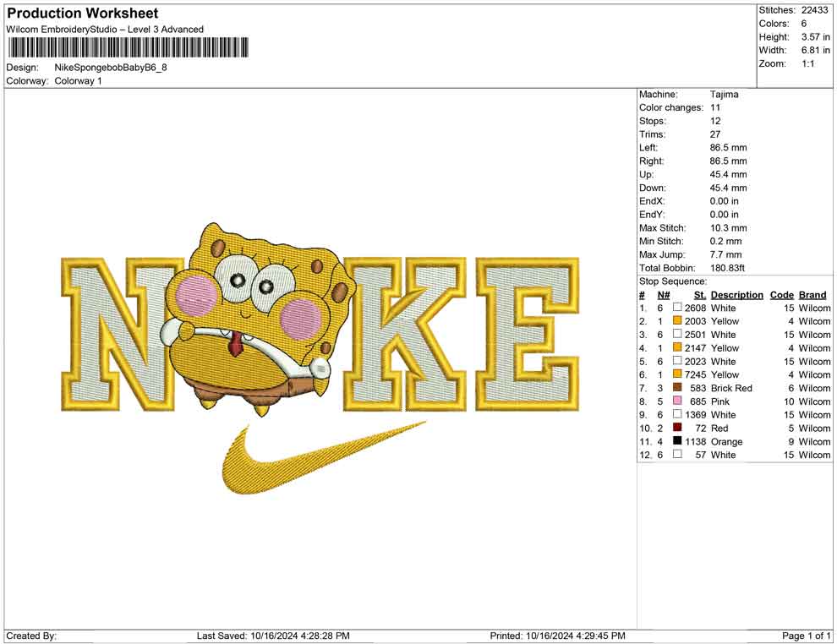Click the Stops value 12
The width and height of the screenshot is (837, 644).
click(715, 121)
